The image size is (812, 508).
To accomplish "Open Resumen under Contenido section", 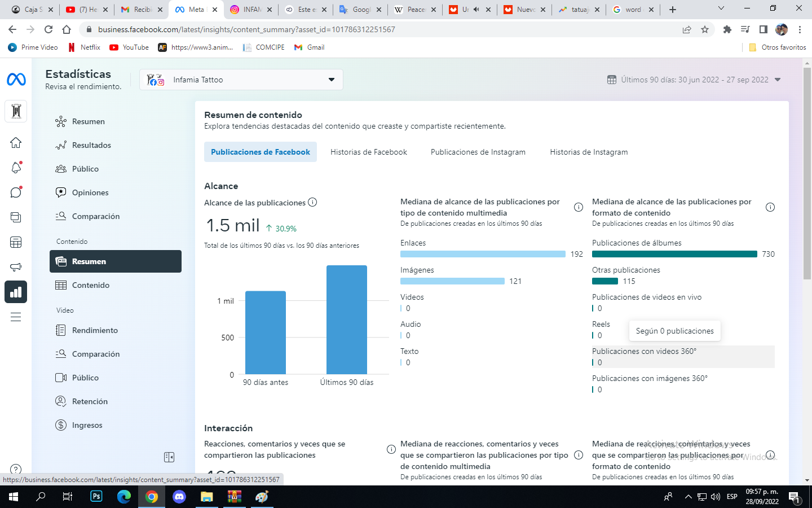I will (115, 261).
